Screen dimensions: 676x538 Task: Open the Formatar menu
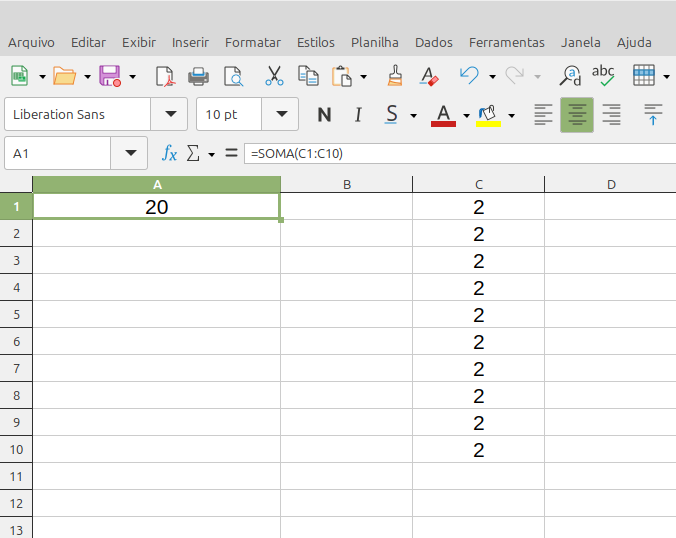(x=252, y=42)
